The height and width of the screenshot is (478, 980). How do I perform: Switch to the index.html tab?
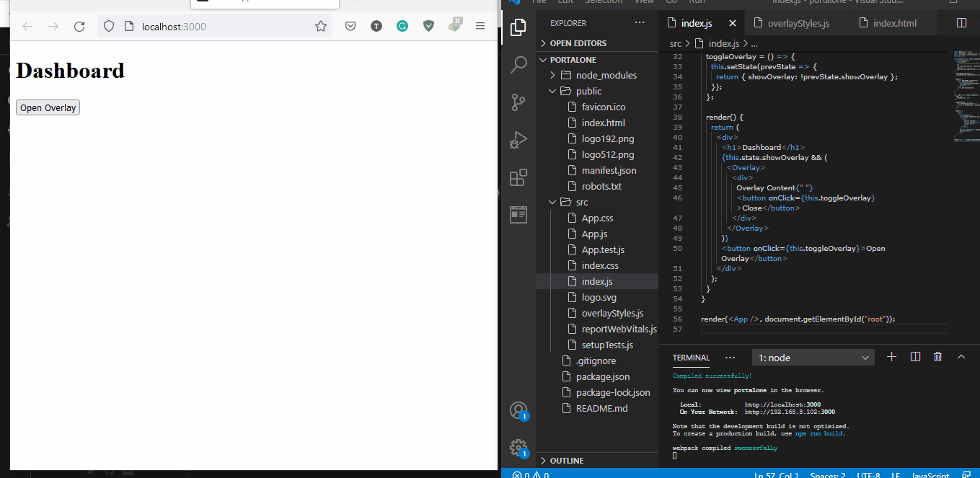[896, 22]
